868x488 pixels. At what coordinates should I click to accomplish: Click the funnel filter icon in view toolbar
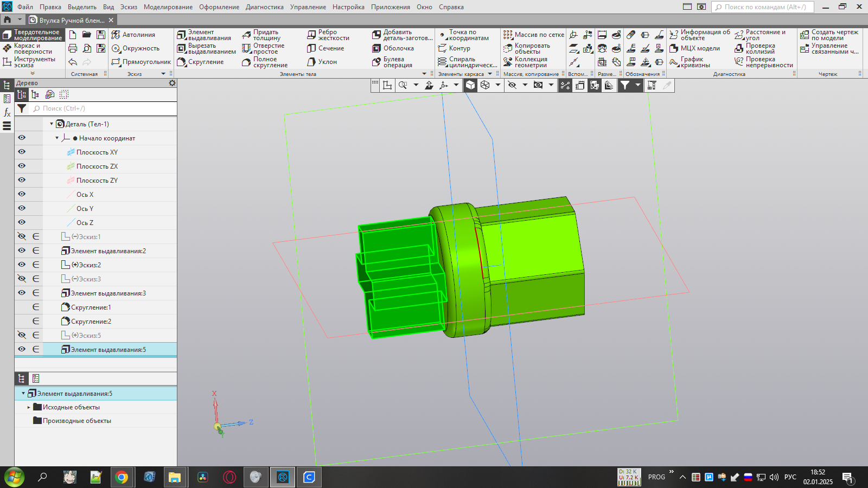(x=625, y=85)
